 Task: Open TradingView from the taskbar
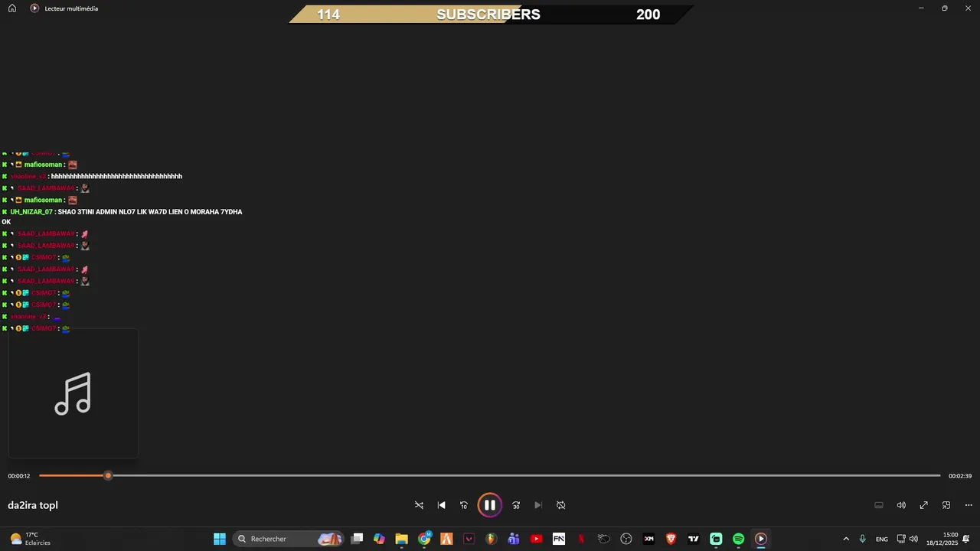coord(694,539)
